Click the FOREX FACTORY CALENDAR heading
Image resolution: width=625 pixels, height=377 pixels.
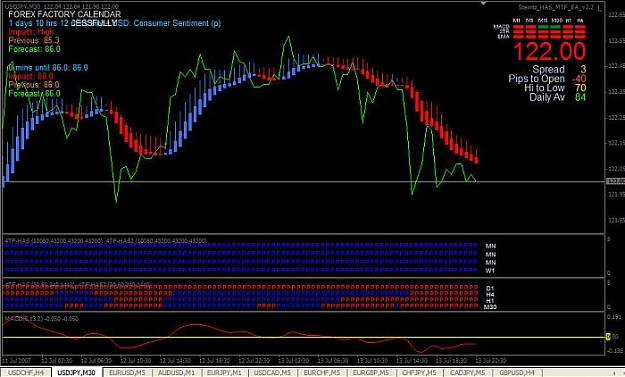(x=65, y=14)
